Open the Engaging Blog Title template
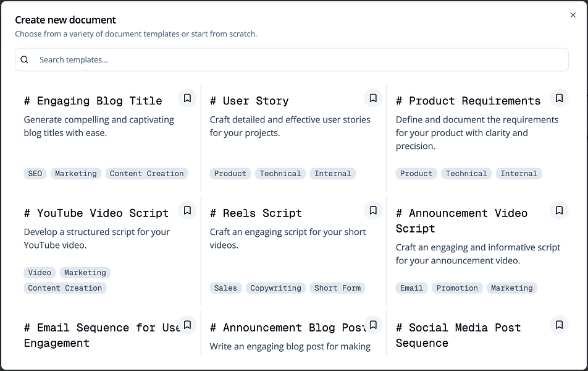The image size is (588, 371). point(93,101)
